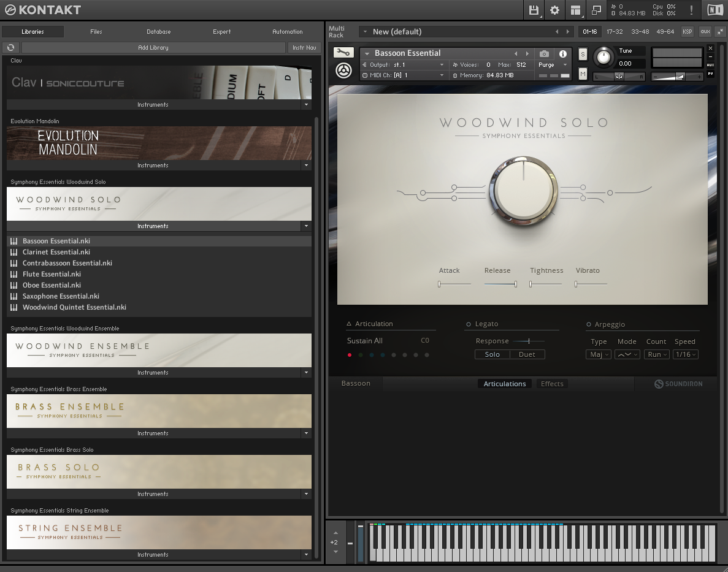Shift keyboard octave up arrow
728x572 pixels.
pos(335,533)
